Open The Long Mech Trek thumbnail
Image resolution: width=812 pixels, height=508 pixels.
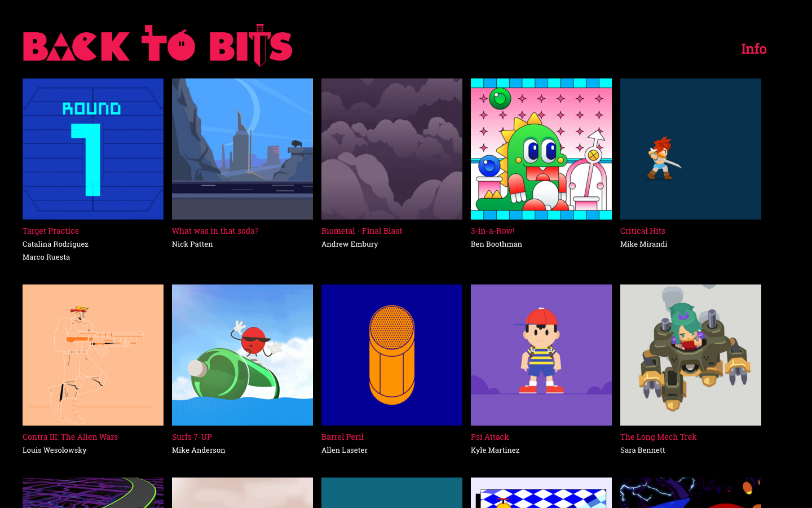(691, 355)
